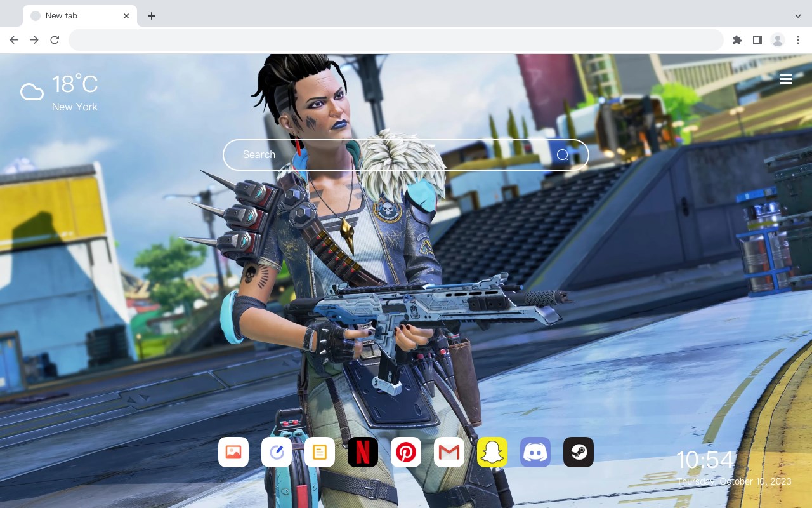The image size is (812, 508).
Task: Open the hamburger menu on page
Action: [786, 79]
